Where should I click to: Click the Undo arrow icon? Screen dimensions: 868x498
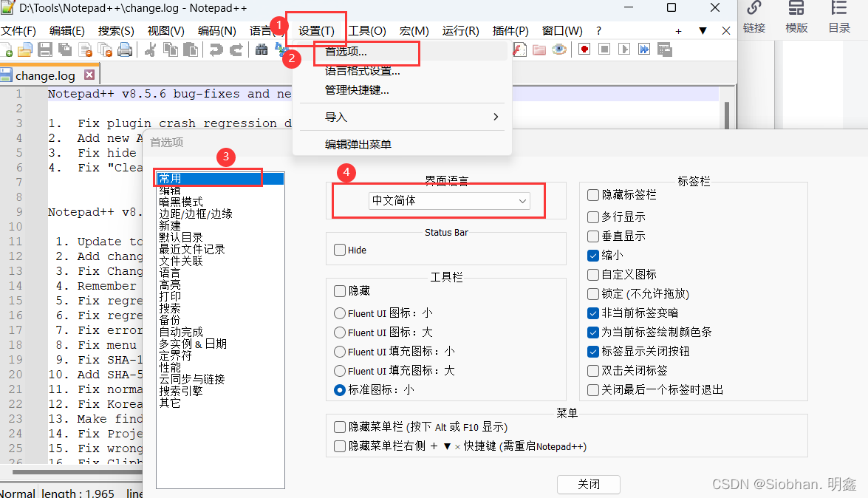pos(216,50)
